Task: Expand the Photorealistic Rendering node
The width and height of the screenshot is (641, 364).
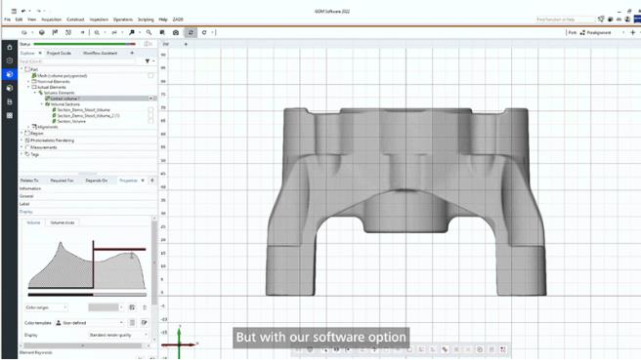Action: [21, 141]
